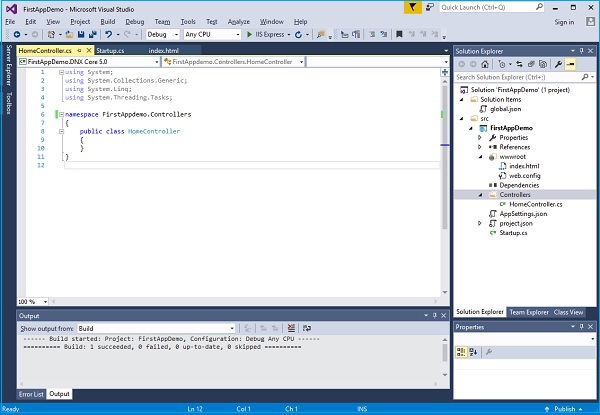This screenshot has width=600, height=415.
Task: Switch to the Startup.cs tab
Action: [110, 49]
